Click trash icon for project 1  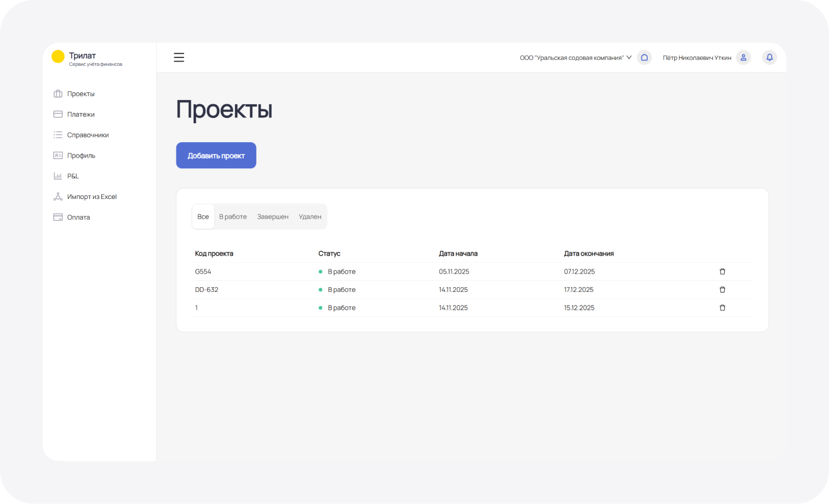(x=722, y=308)
